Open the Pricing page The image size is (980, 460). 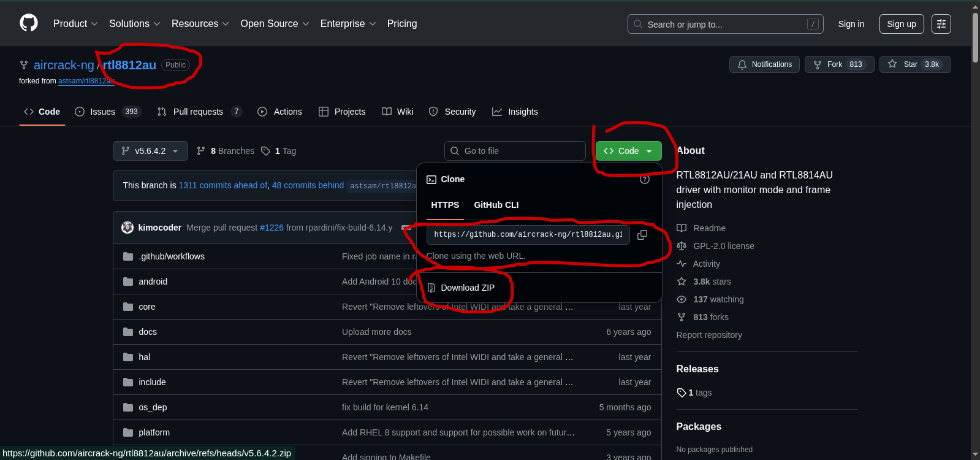[x=402, y=24]
